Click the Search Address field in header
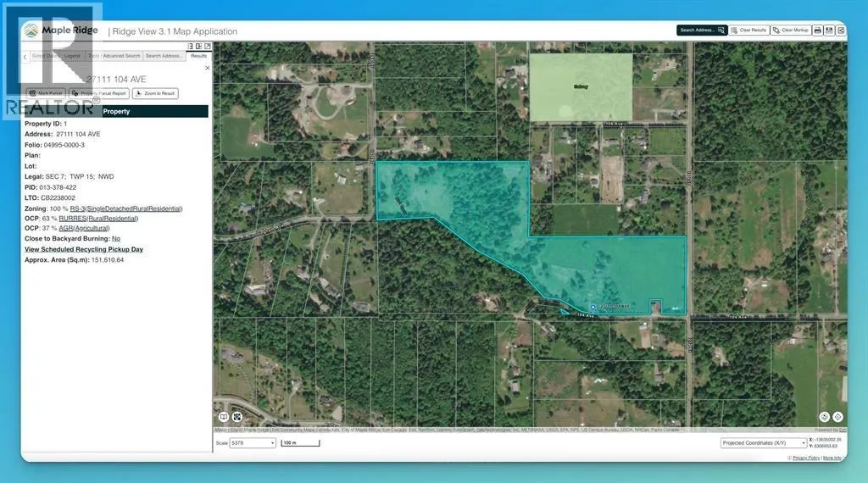 (x=701, y=30)
